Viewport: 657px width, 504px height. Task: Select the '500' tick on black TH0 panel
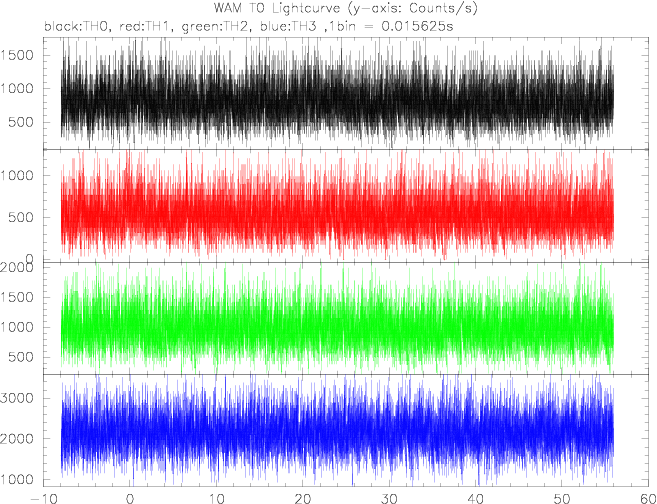tap(22, 122)
